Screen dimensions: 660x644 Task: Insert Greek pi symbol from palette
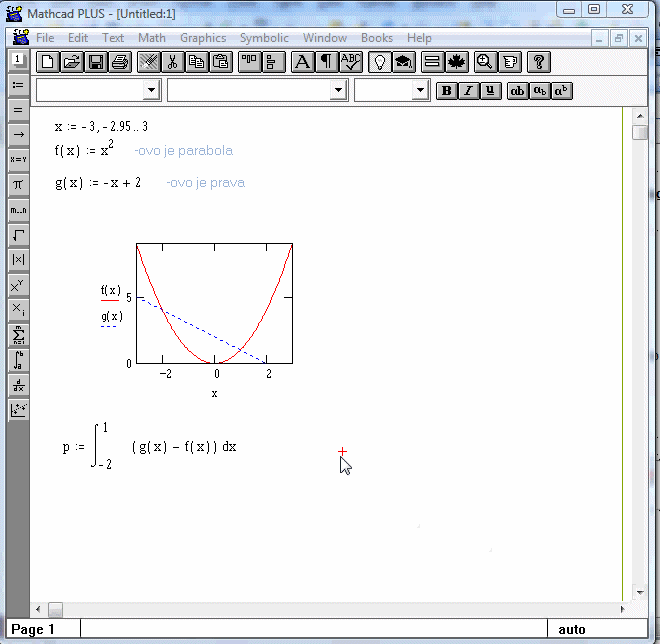(x=18, y=185)
